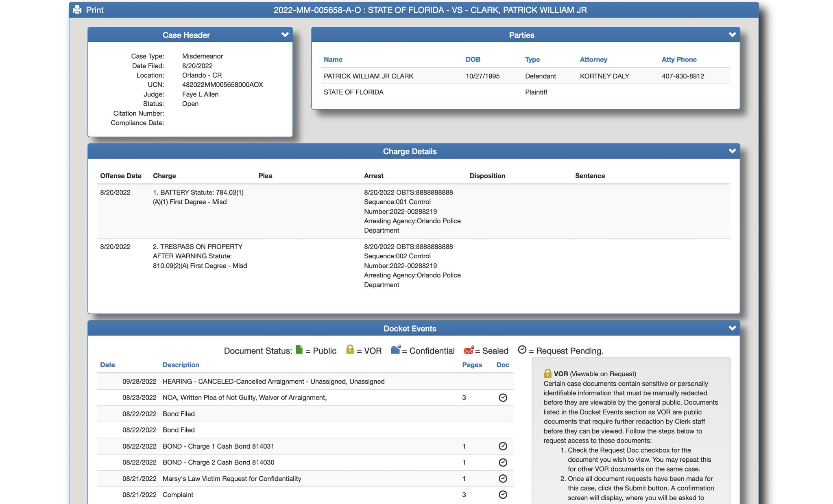Click green Public document icon in legend
Image resolution: width=833 pixels, height=504 pixels.
click(299, 350)
